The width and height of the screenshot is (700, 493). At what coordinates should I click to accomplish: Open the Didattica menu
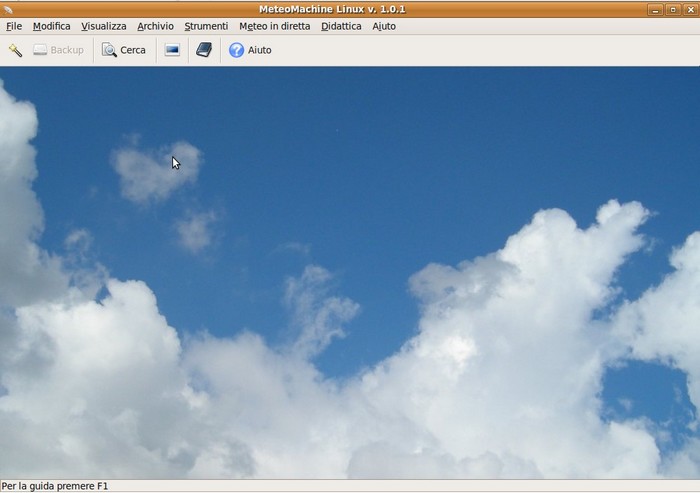[341, 26]
